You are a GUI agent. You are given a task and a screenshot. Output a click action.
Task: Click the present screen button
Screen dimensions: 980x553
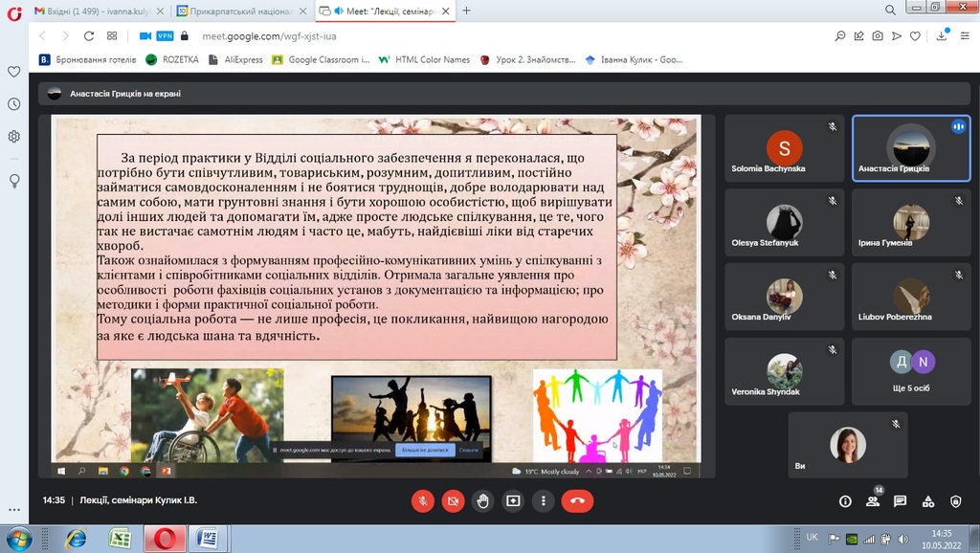pyautogui.click(x=513, y=500)
